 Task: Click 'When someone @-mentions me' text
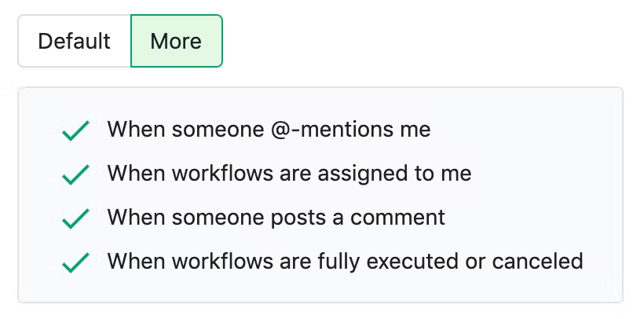pyautogui.click(x=269, y=129)
